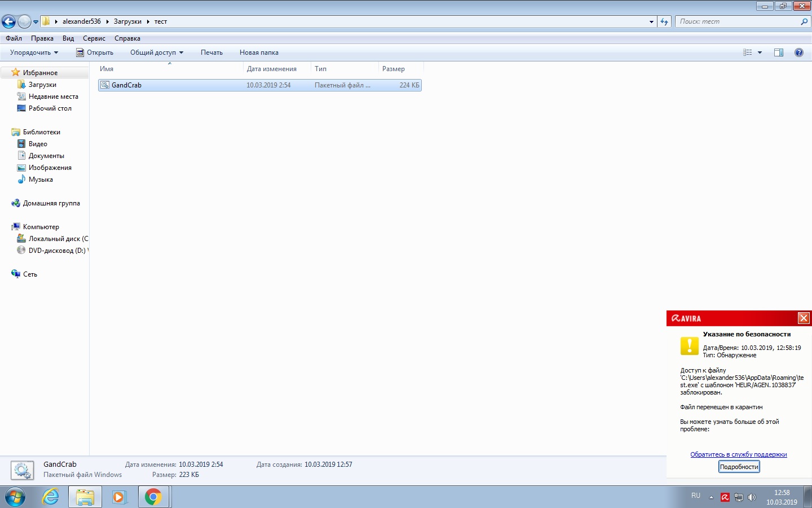
Task: Open the Вид menu
Action: click(x=68, y=38)
